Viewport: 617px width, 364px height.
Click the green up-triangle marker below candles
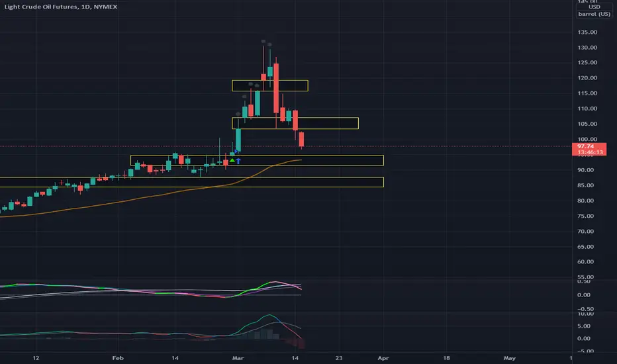[x=232, y=161]
